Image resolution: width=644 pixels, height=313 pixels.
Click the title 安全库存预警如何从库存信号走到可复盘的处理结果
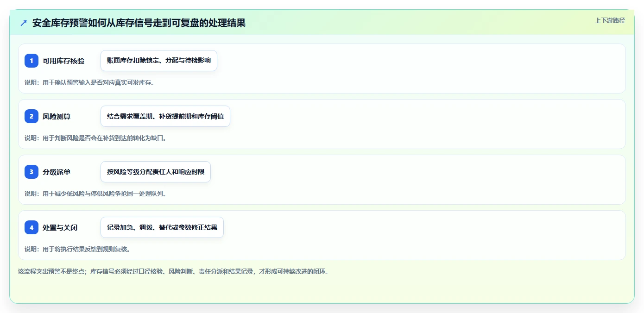139,23
